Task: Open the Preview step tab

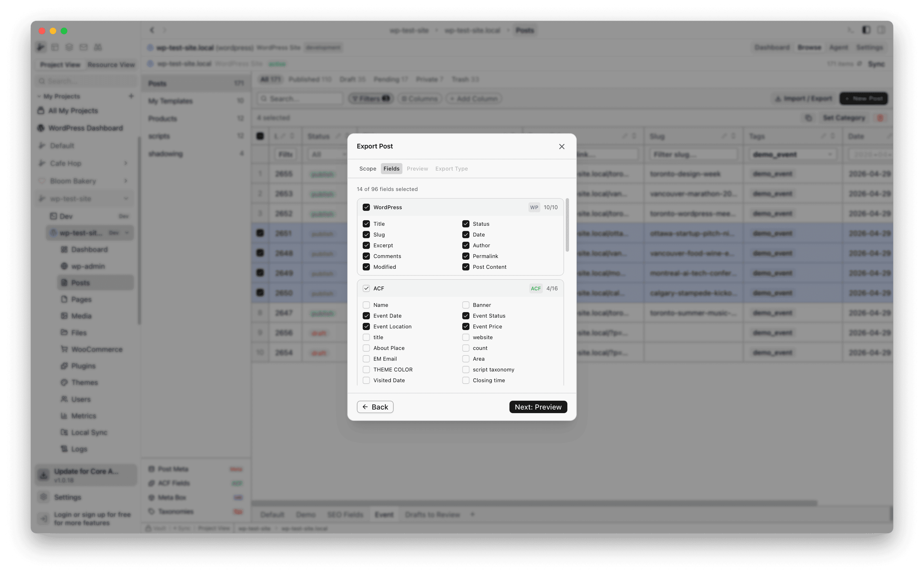Action: tap(417, 169)
